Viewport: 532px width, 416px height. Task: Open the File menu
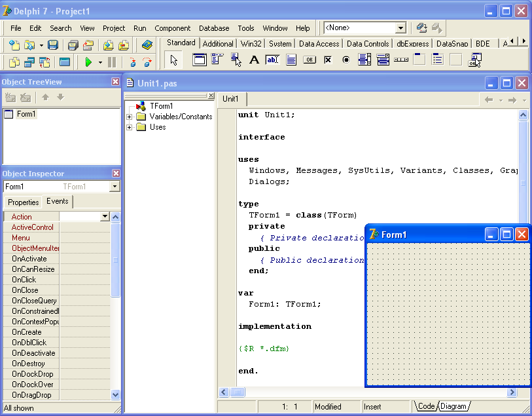pyautogui.click(x=16, y=28)
